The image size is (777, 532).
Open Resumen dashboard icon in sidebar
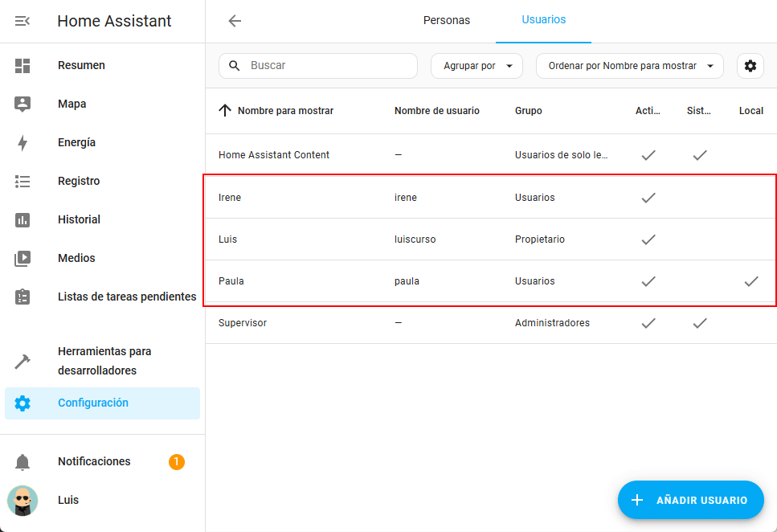22,66
